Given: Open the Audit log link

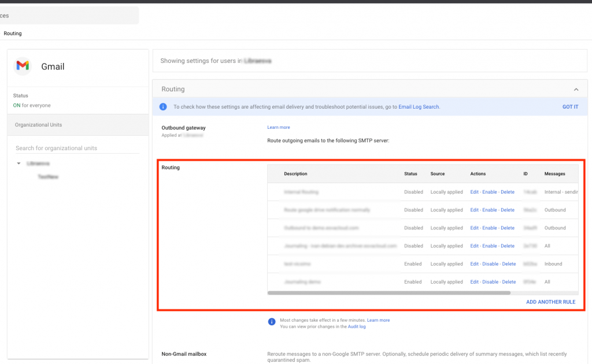Looking at the screenshot, I should 357,326.
